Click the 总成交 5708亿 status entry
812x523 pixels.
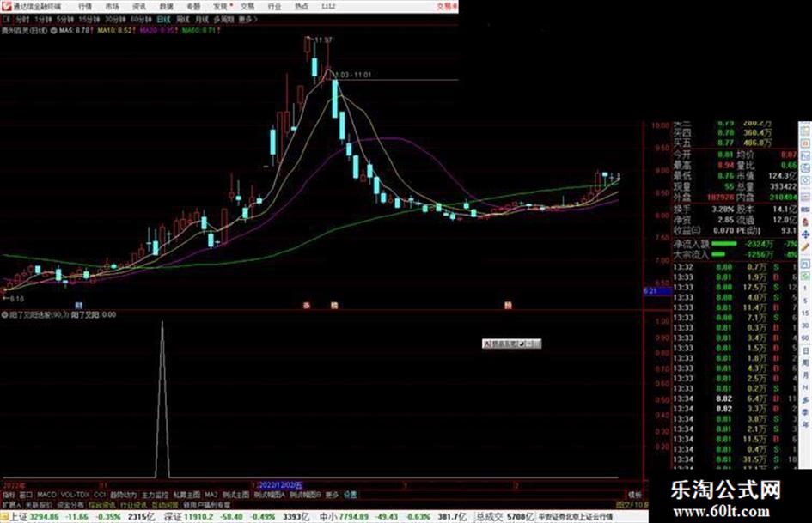pos(505,517)
